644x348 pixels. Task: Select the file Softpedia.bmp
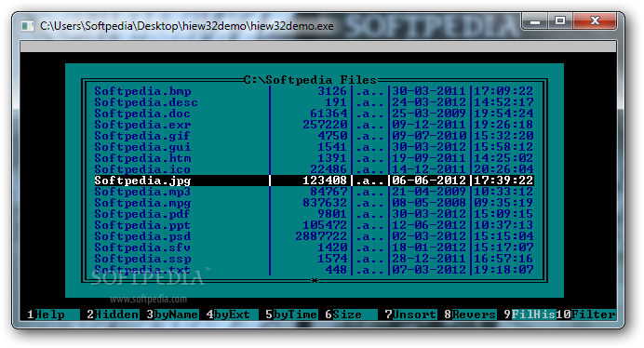point(142,91)
